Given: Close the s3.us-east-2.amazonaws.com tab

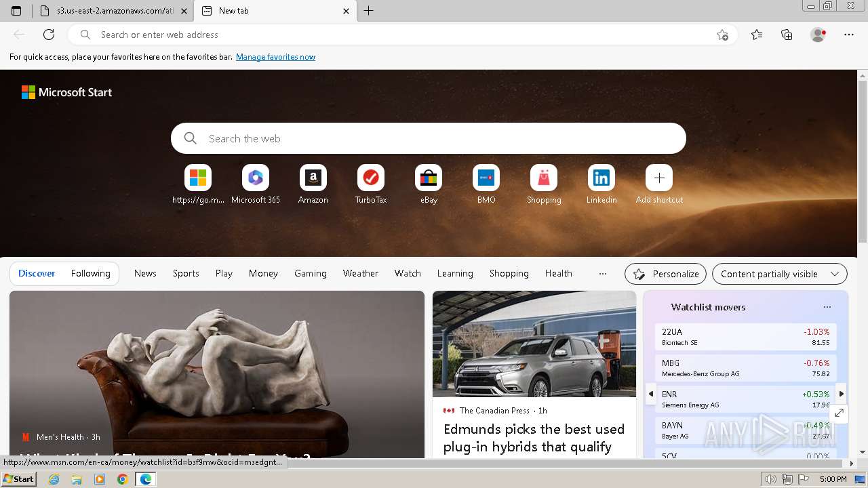Looking at the screenshot, I should [x=184, y=11].
